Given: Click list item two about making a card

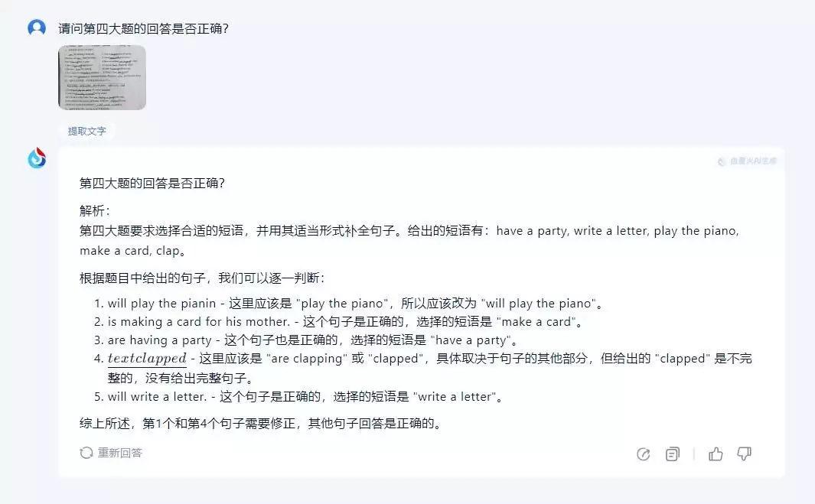Looking at the screenshot, I should [346, 322].
